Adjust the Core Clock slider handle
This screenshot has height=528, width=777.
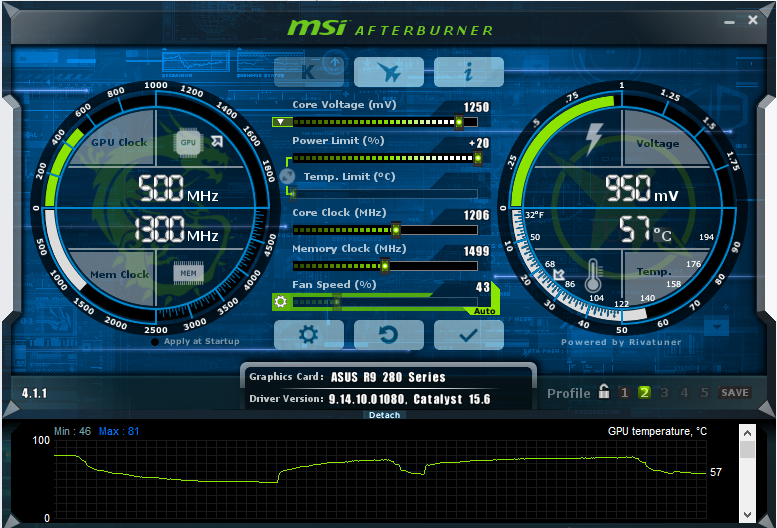click(x=395, y=230)
